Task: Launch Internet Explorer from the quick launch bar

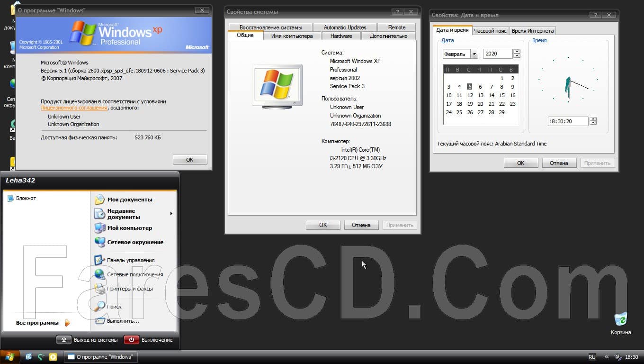Action: 29,357
